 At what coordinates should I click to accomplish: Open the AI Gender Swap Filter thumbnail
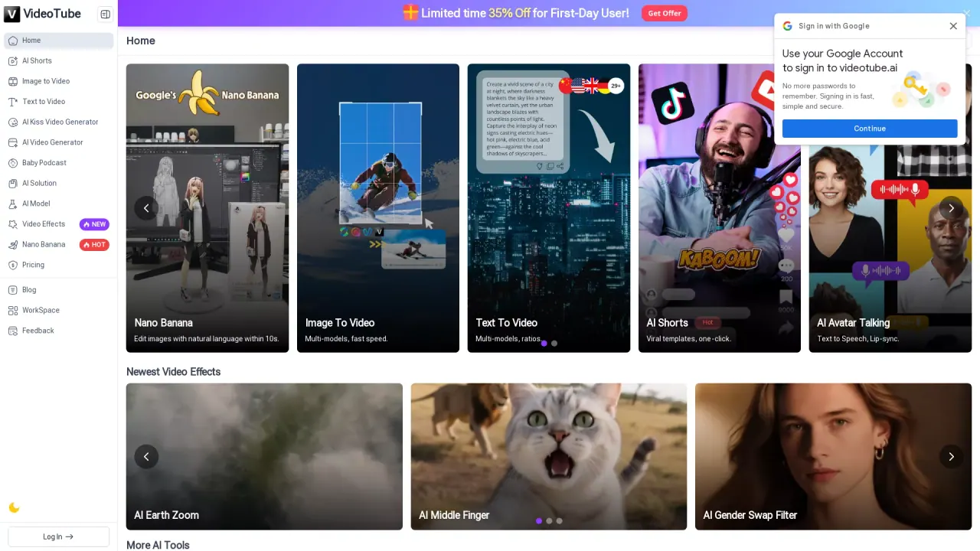pyautogui.click(x=833, y=457)
